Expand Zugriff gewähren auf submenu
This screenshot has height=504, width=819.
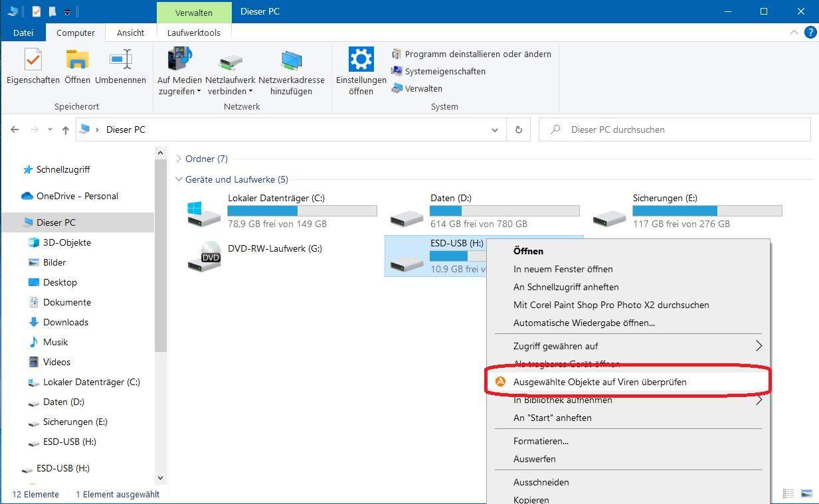tap(628, 346)
